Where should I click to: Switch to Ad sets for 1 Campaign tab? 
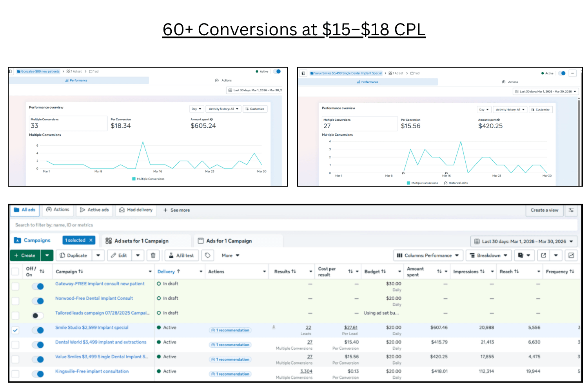[x=142, y=241]
